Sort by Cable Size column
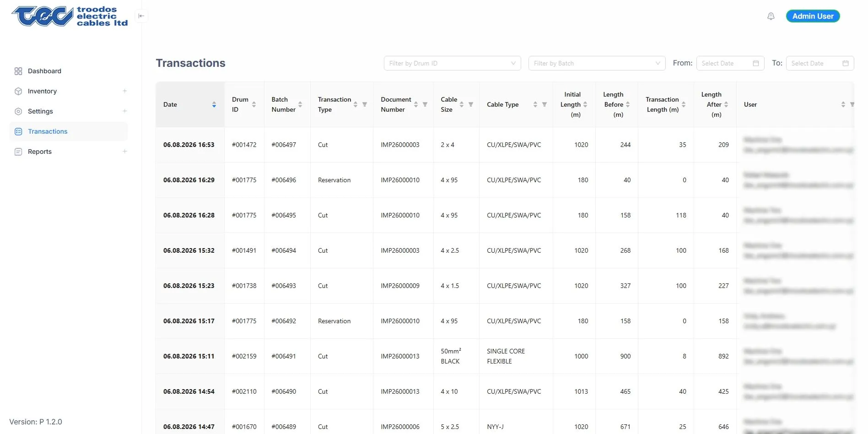Image resolution: width=868 pixels, height=434 pixels. pos(462,104)
